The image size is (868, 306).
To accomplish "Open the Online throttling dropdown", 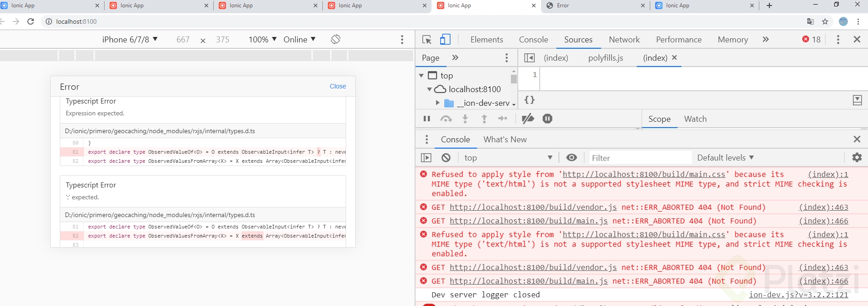I will pyautogui.click(x=300, y=40).
